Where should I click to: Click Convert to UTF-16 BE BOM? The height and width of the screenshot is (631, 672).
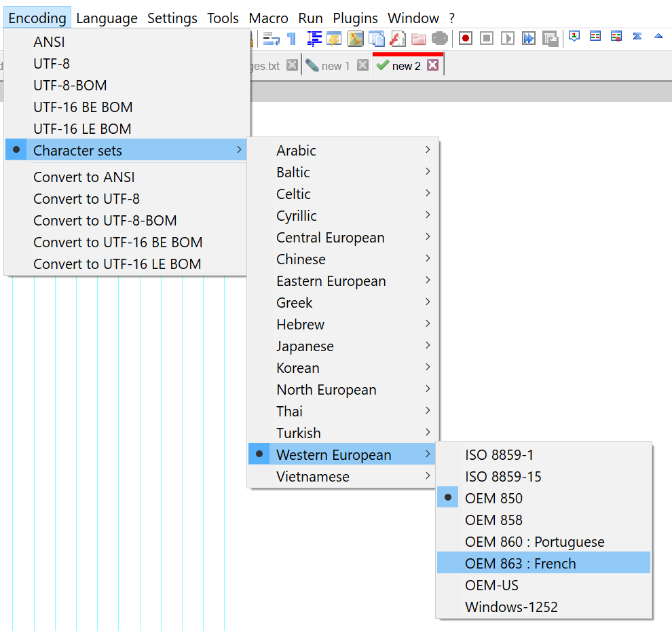pos(127,242)
